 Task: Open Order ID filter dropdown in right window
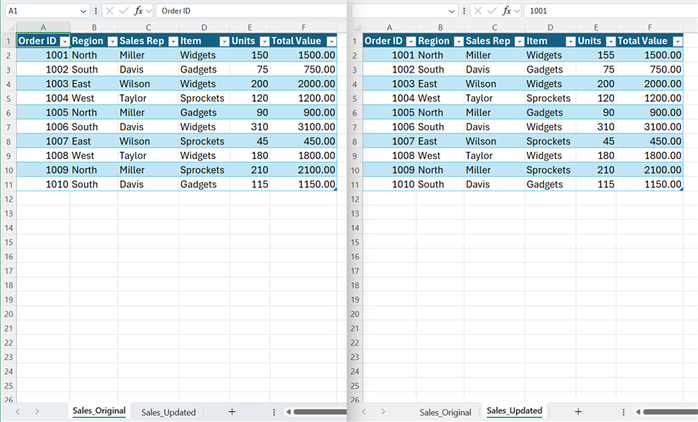click(411, 41)
